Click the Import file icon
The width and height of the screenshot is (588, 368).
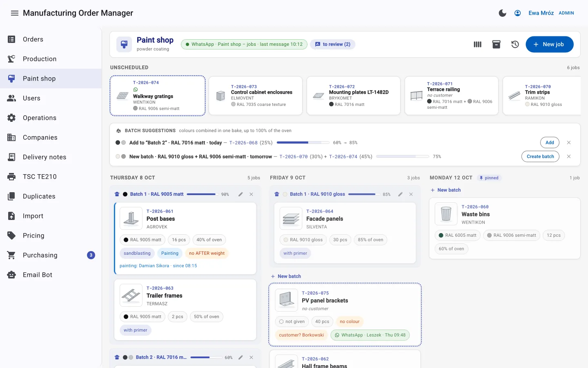coord(11,216)
